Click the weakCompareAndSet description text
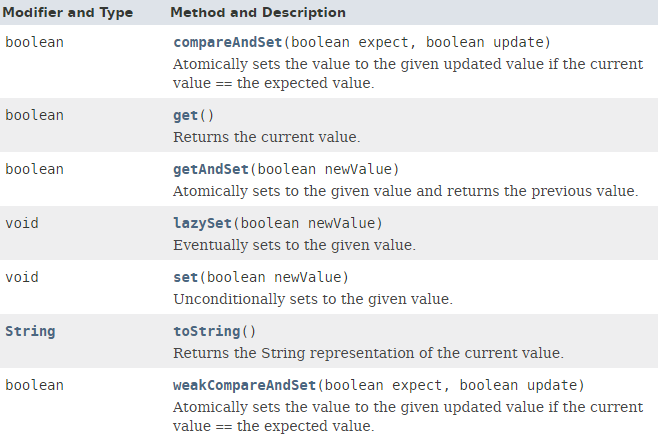Viewport: 658px width, 438px height. [x=407, y=415]
